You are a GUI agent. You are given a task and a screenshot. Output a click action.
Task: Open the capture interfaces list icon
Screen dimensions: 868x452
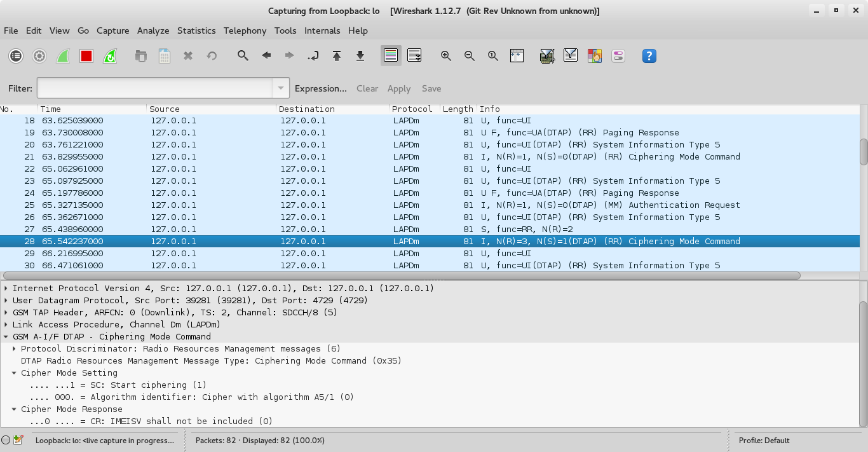[16, 56]
